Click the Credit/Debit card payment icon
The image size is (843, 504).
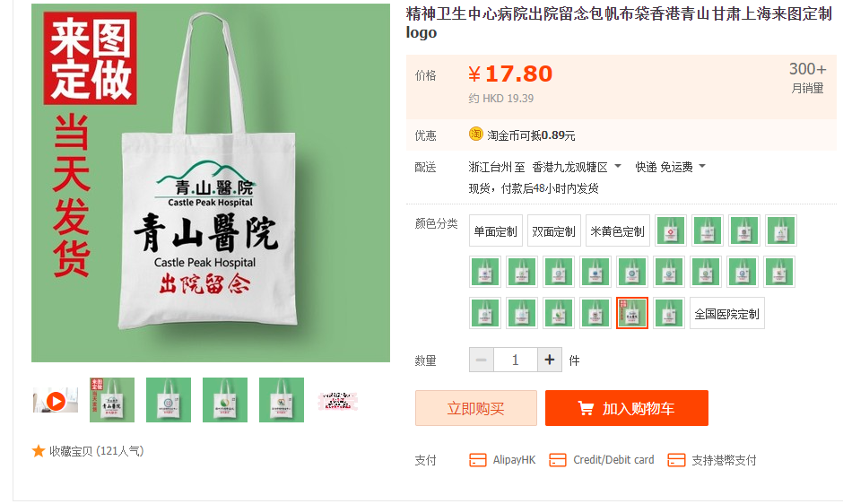pyautogui.click(x=558, y=460)
